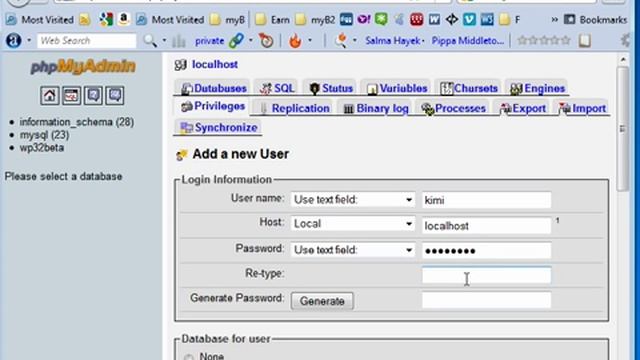Click the phpMyAdmin logo
Image resolution: width=640 pixels, height=360 pixels.
(83, 67)
